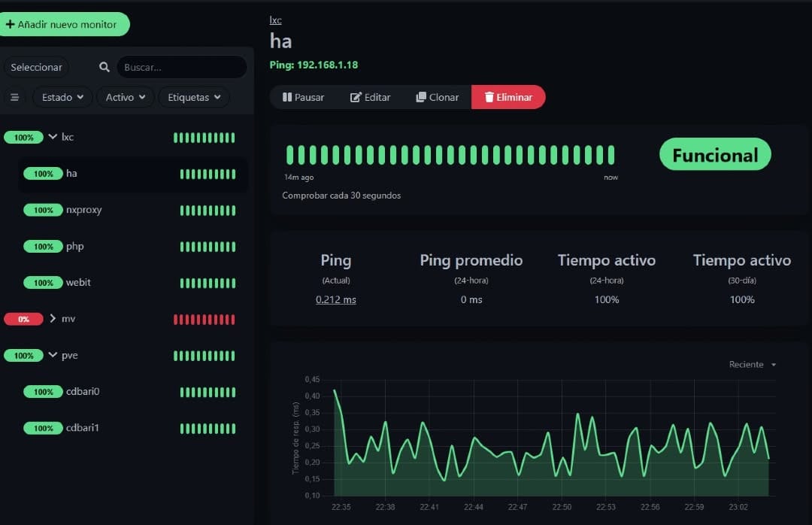Click the copy icon on Clonar
The height and width of the screenshot is (525, 812).
point(421,97)
